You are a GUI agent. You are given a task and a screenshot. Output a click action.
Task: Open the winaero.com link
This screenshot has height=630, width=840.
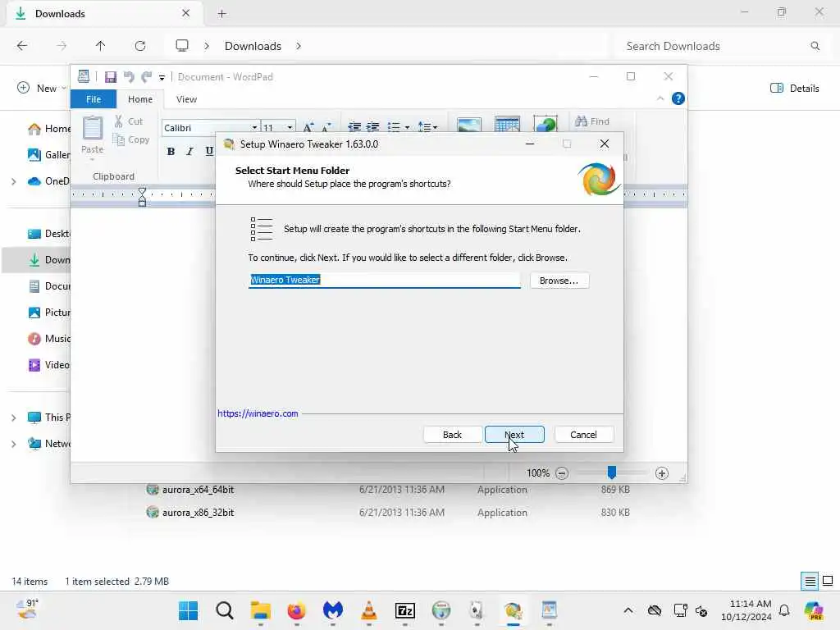coord(258,413)
